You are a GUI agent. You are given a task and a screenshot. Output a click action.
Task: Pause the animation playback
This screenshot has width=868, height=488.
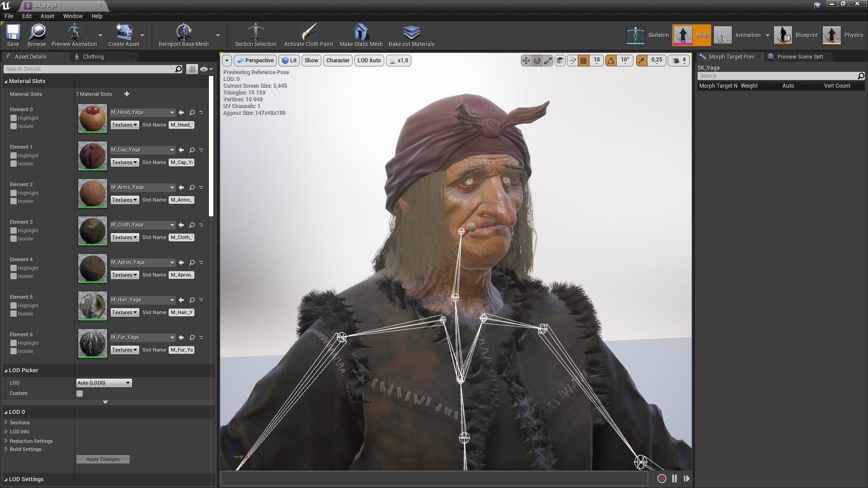pos(674,479)
